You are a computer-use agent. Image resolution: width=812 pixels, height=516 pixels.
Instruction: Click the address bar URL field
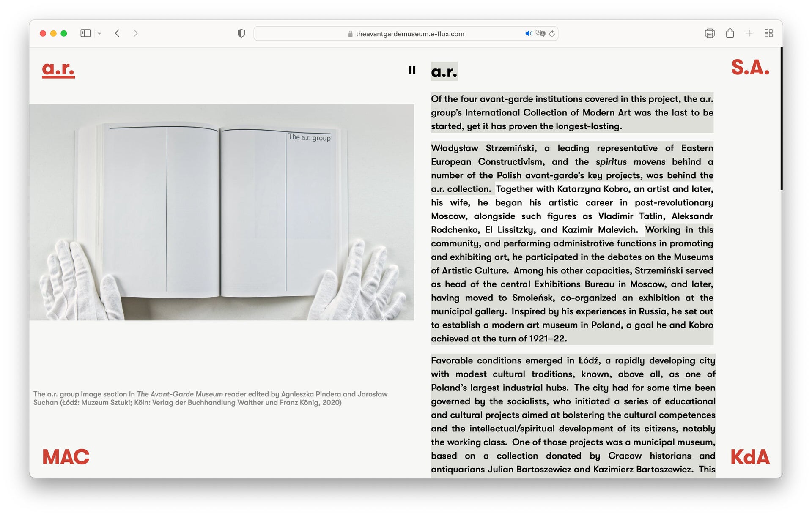tap(409, 34)
